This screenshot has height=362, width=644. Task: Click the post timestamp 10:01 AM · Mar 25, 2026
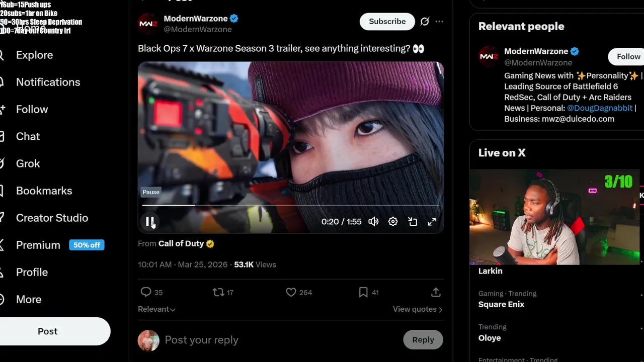tap(183, 264)
